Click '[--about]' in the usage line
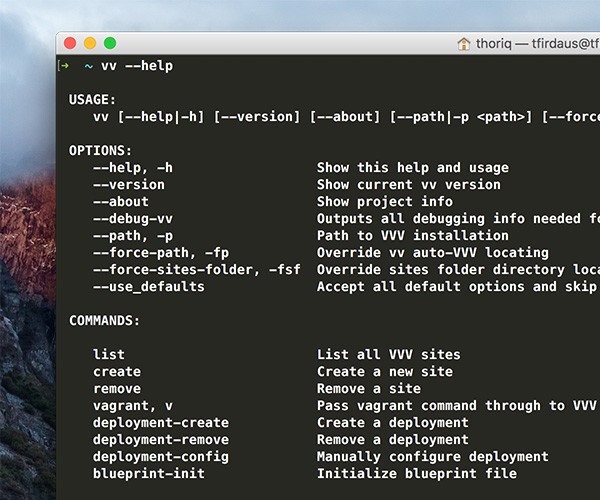Screen dimensions: 600x500 pyautogui.click(x=345, y=116)
